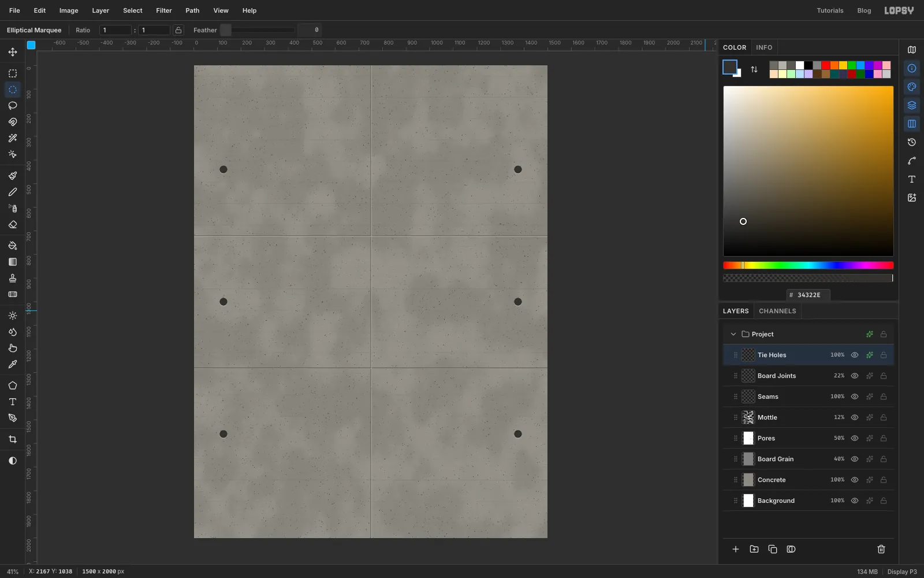Select the Background layer row
The height and width of the screenshot is (578, 924).
coord(808,501)
